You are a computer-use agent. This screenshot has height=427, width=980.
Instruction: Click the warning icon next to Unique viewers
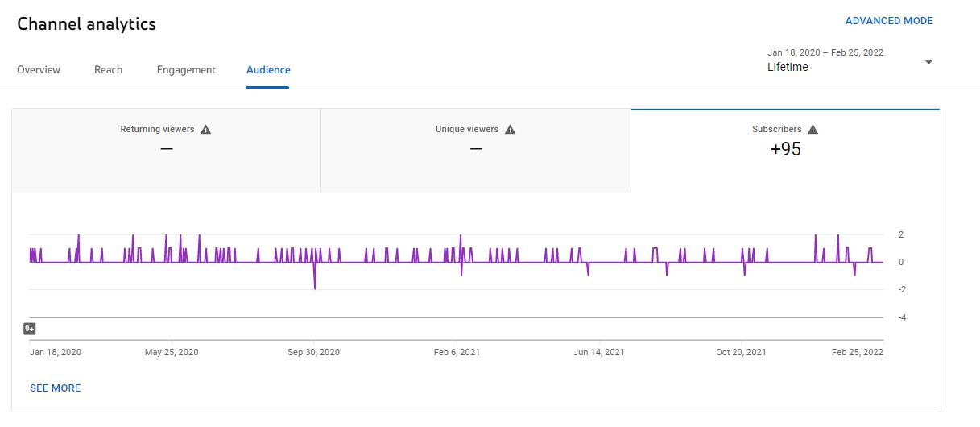[x=510, y=129]
